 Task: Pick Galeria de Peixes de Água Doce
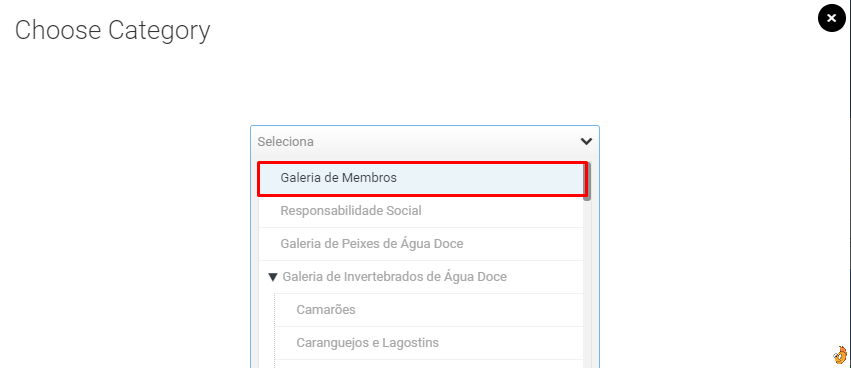pos(421,244)
